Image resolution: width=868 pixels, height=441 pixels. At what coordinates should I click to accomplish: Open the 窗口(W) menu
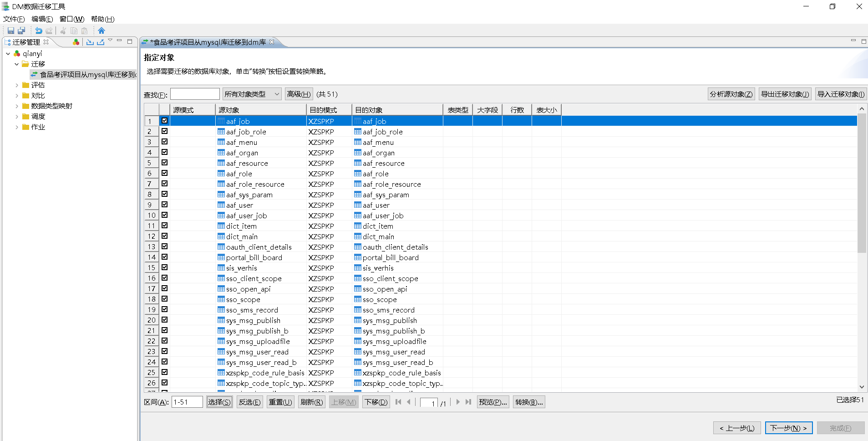click(x=72, y=19)
